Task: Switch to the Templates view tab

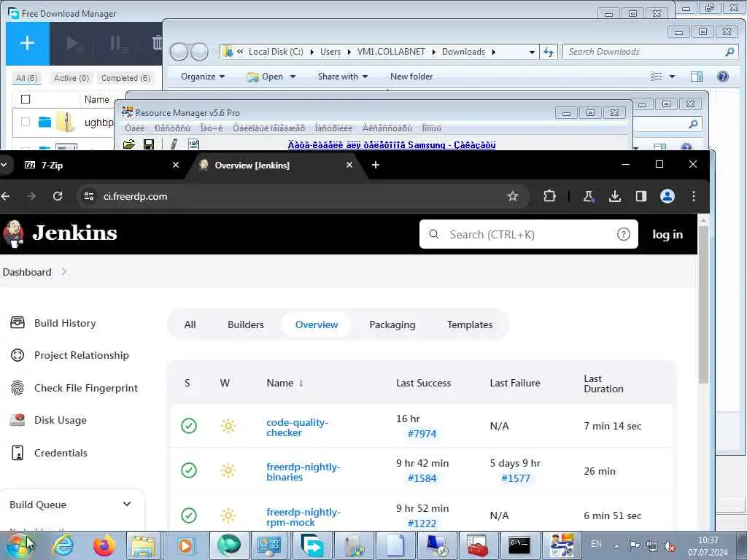Action: click(469, 324)
